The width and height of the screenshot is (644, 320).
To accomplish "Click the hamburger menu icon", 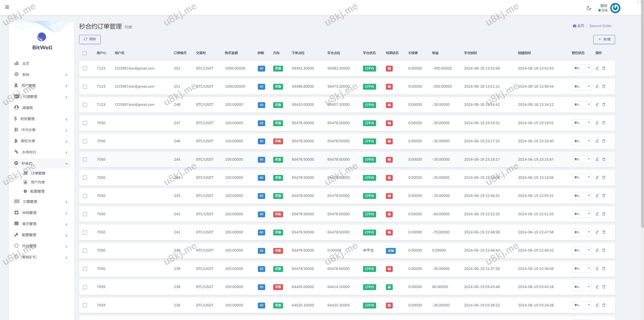I will tap(7, 7).
